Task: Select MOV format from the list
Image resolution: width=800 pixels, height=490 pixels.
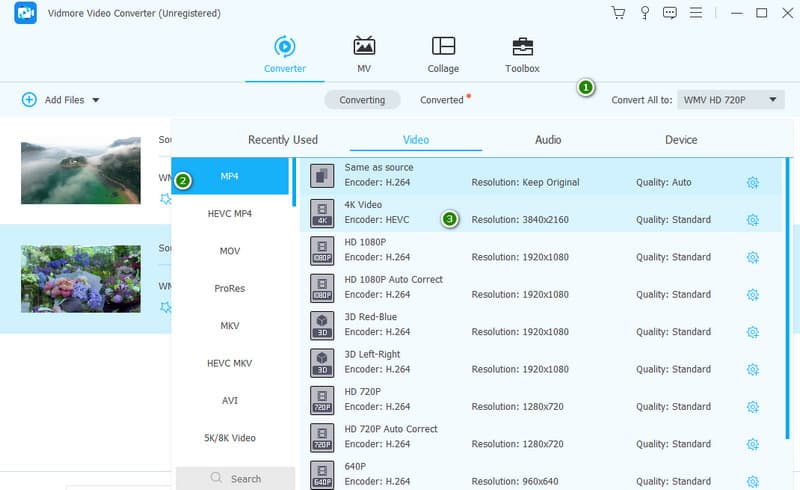Action: 229,251
